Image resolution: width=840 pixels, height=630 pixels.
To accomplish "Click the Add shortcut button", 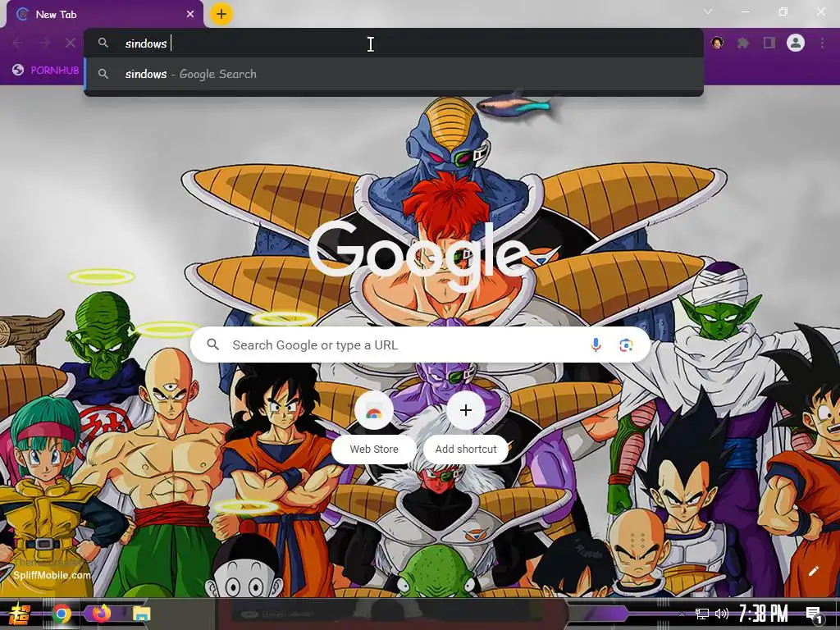I will click(466, 427).
